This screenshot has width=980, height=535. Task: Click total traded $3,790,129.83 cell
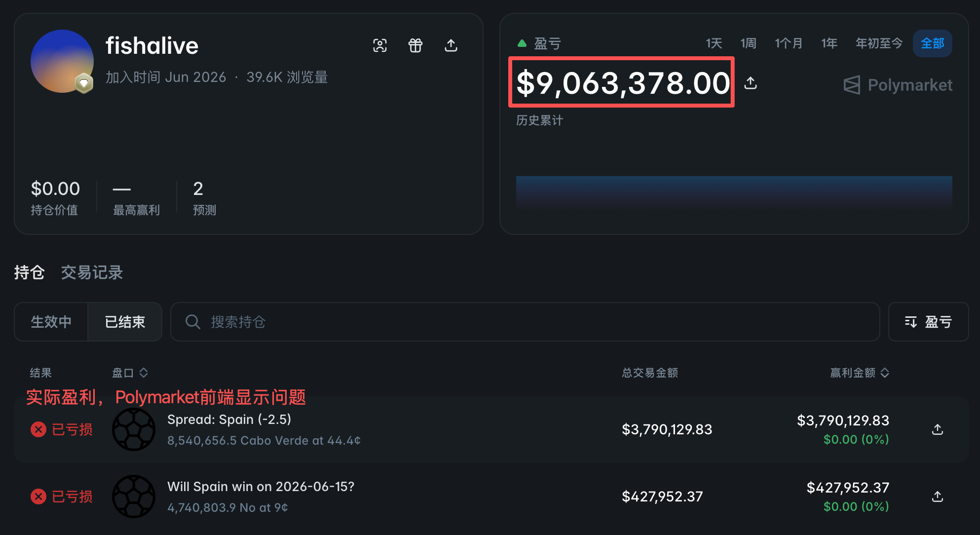tap(667, 429)
